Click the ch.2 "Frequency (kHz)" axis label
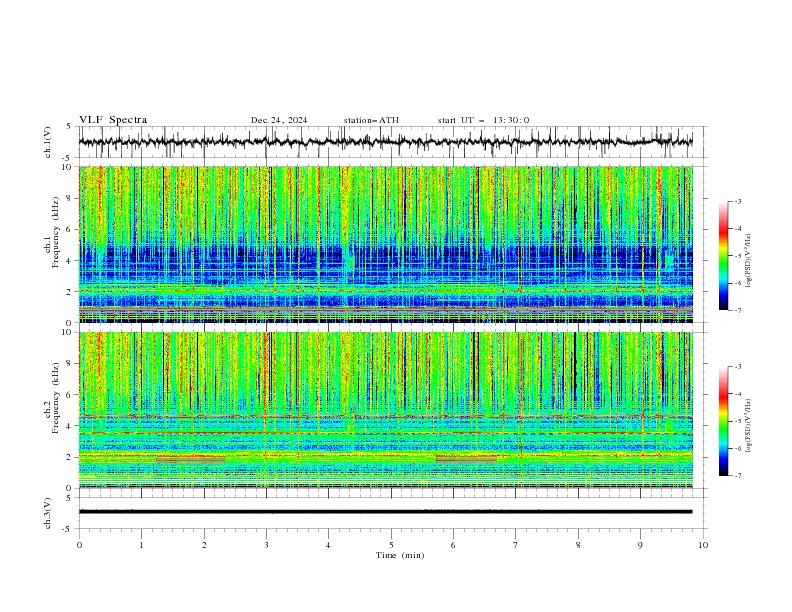 55,397
